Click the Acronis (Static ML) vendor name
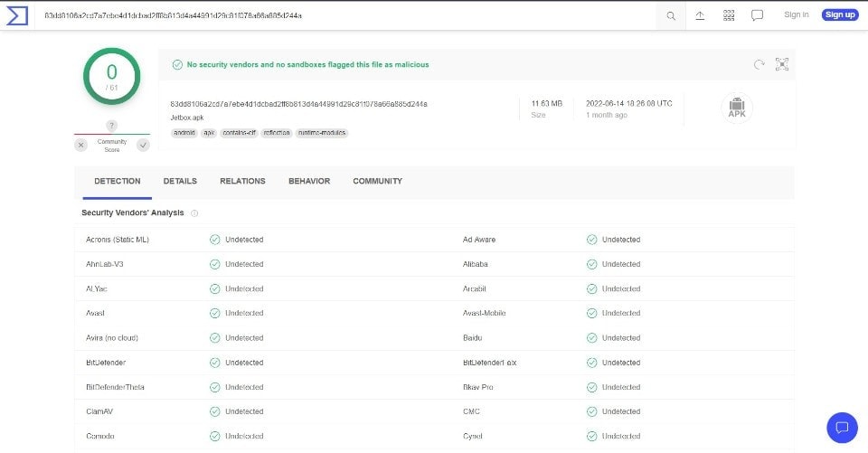 (x=118, y=240)
